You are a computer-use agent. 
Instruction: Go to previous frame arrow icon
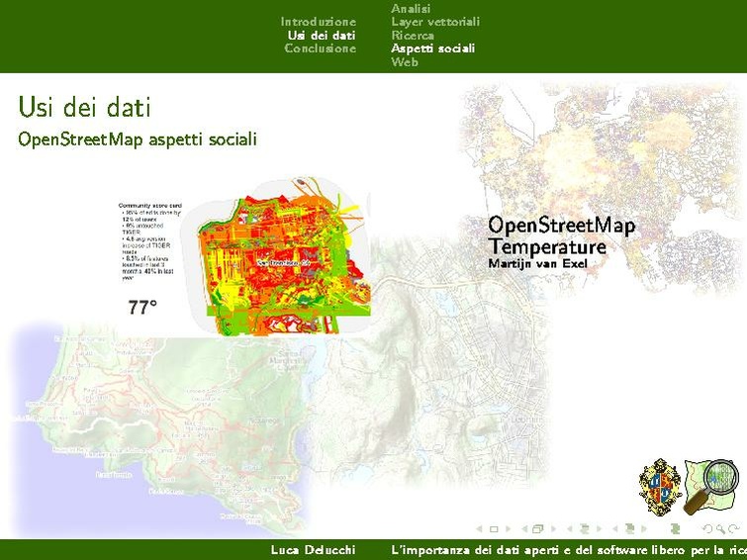tap(524, 528)
